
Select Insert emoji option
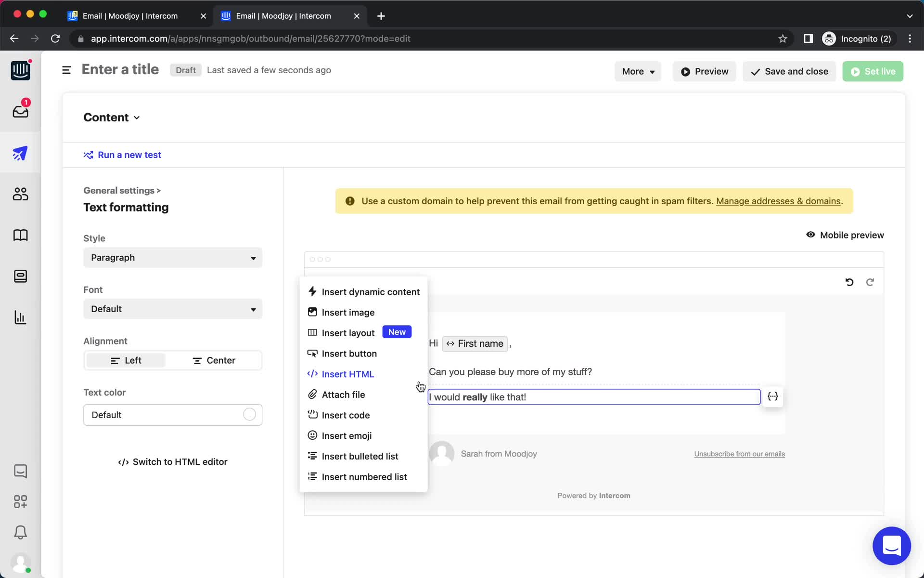pyautogui.click(x=346, y=435)
